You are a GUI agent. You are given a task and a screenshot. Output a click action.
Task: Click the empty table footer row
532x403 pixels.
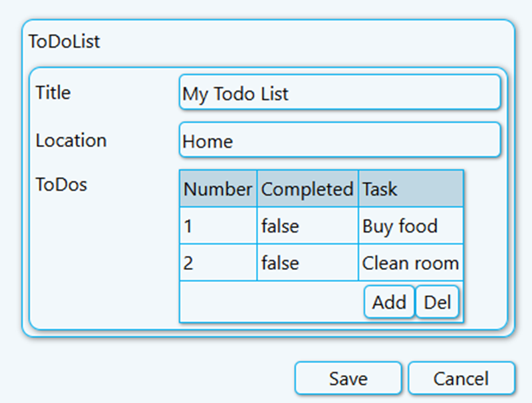pos(266,302)
